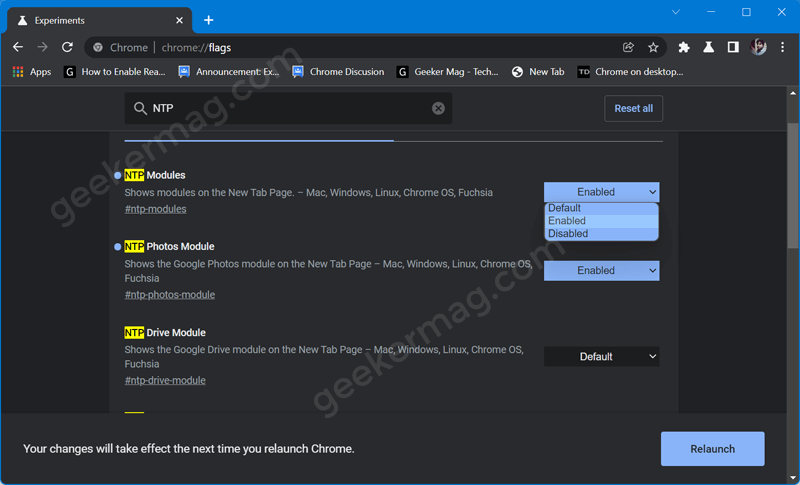Click the Search flags field containing NTP
Screen dimensions: 800x485
point(288,108)
